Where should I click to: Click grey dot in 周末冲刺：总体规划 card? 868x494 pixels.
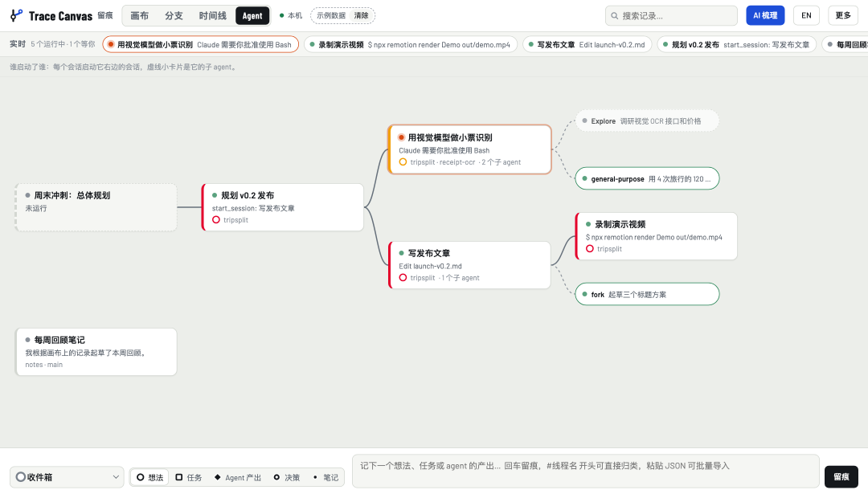click(x=27, y=195)
